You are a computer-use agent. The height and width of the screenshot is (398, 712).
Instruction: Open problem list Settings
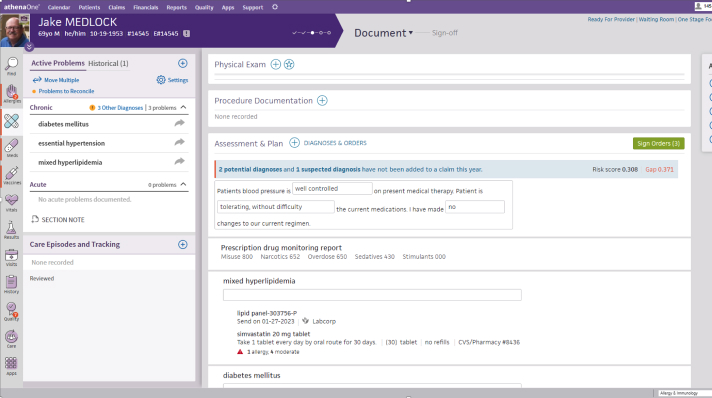(172, 80)
